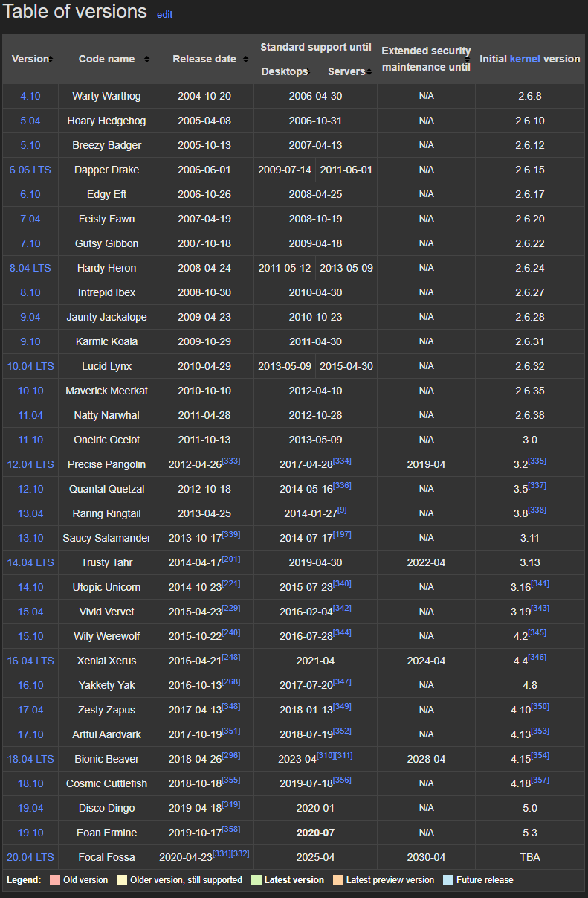Open the kernel link in header
This screenshot has height=898, width=588.
(x=525, y=59)
